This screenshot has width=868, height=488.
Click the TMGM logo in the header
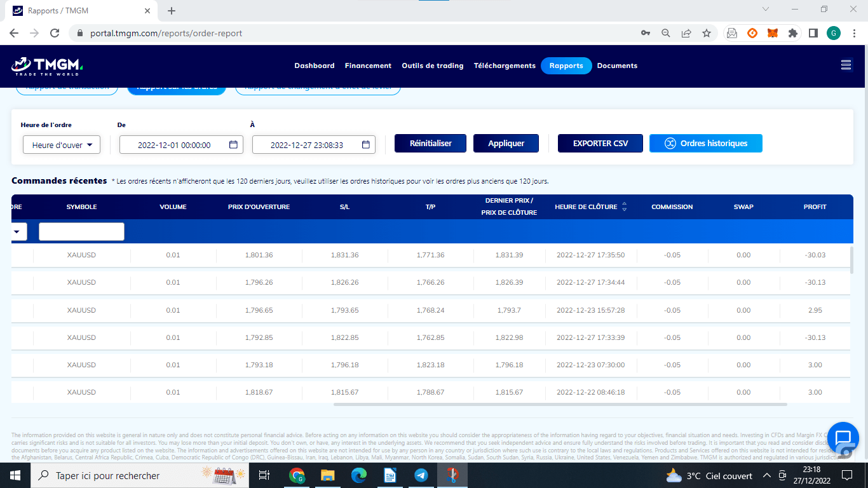(47, 65)
